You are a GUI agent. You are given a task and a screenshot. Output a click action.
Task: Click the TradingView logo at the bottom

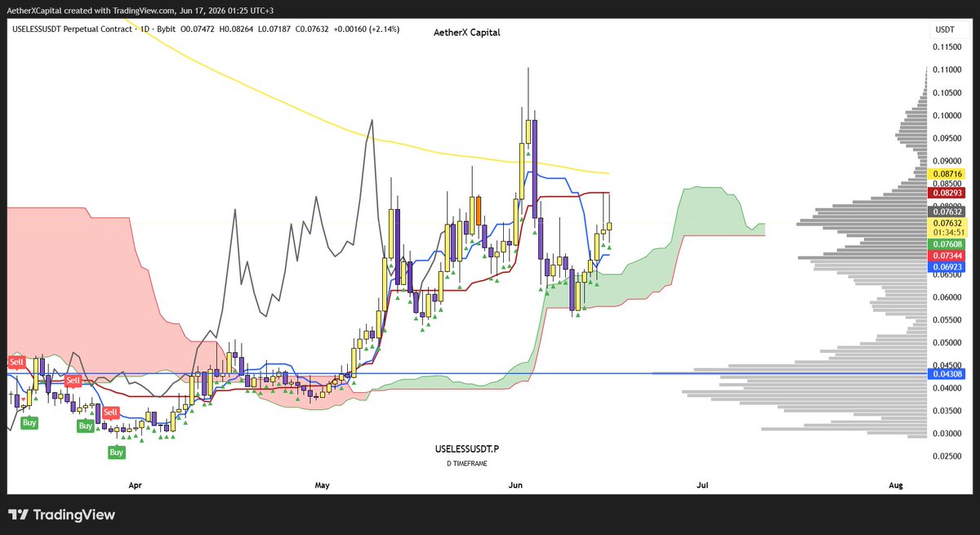(62, 515)
